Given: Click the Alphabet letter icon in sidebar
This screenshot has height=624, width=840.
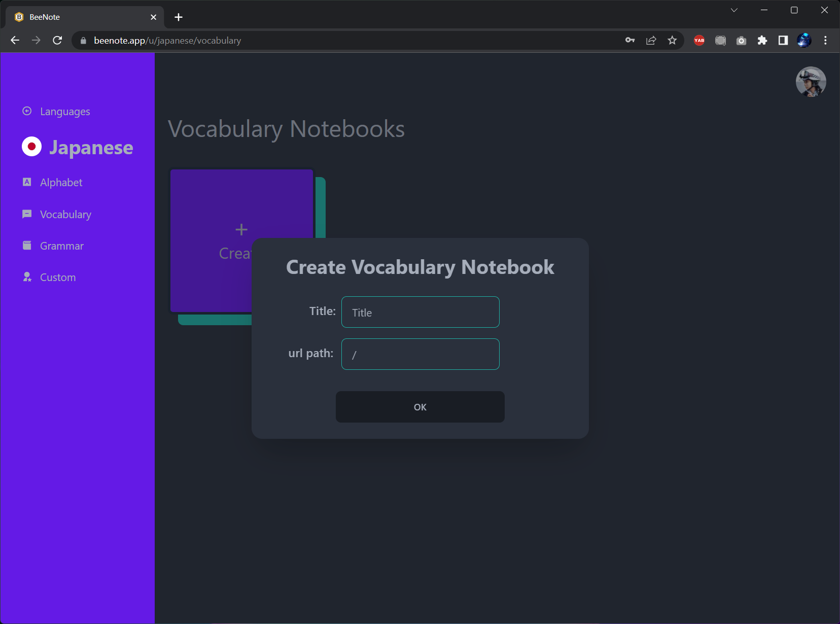Looking at the screenshot, I should tap(27, 182).
